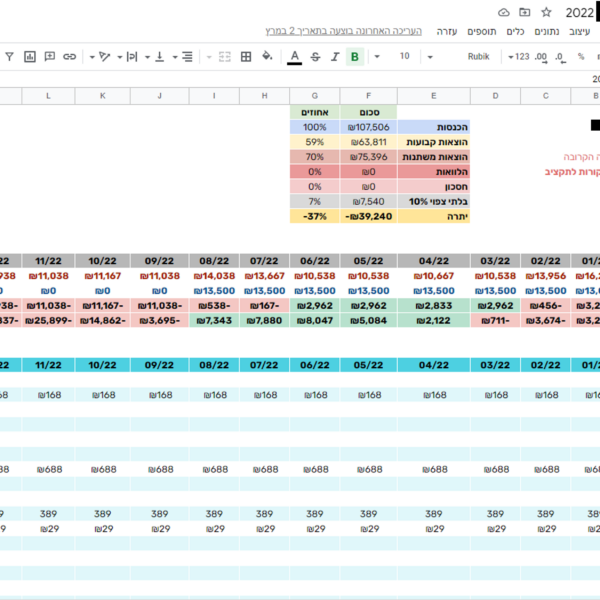This screenshot has width=600, height=600.
Task: Expand the horizontal align dropdown arrow
Action: (175, 57)
